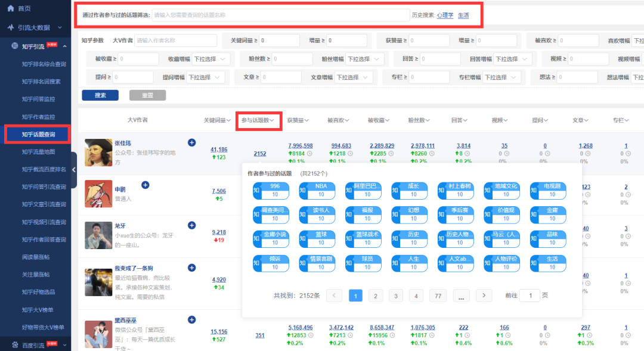Select the 电视剧 topic tag
Screen dimensions: 644x351
pos(549,191)
